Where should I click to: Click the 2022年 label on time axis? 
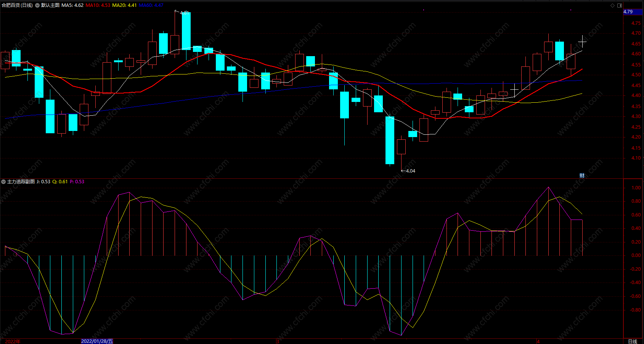click(13, 341)
